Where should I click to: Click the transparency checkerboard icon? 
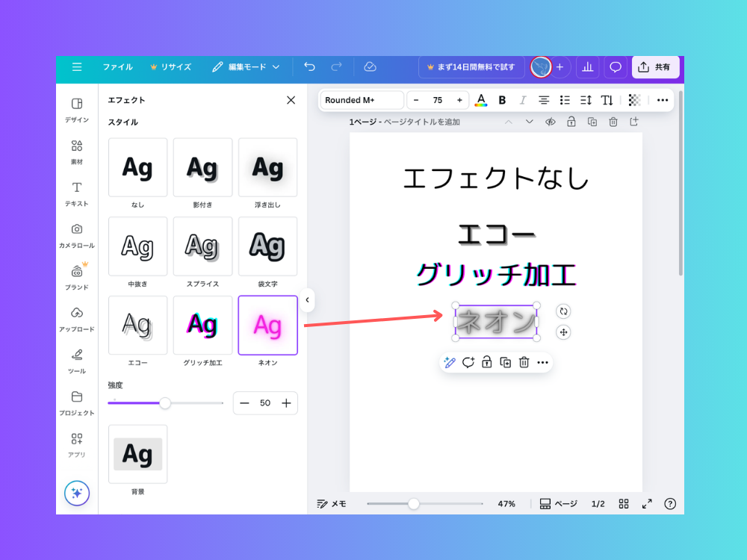tap(633, 99)
